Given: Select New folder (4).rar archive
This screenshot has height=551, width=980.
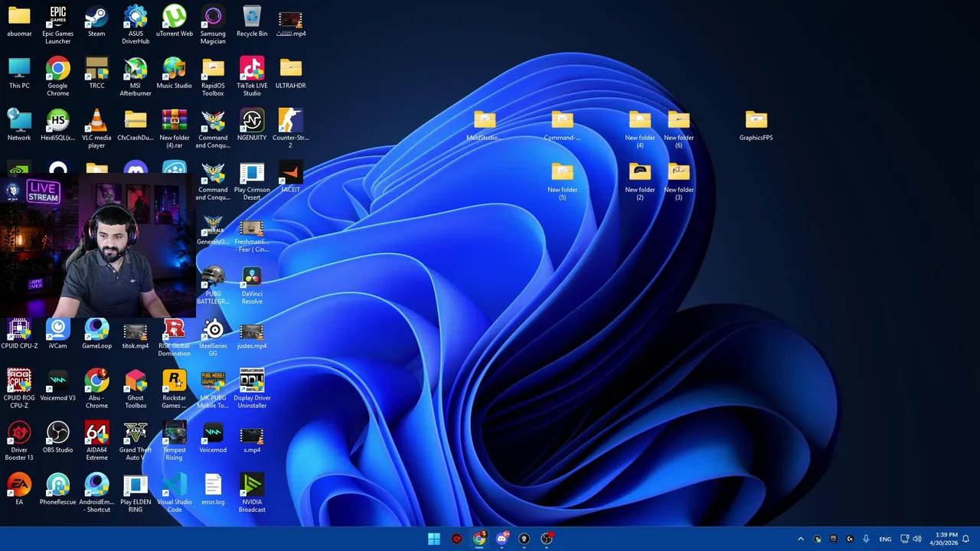Looking at the screenshot, I should (x=175, y=129).
